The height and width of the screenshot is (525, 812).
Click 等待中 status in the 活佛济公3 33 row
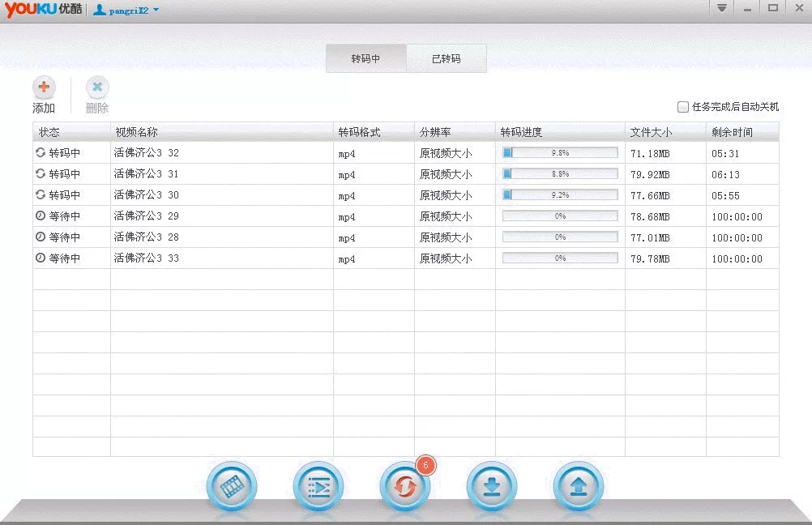coord(65,258)
